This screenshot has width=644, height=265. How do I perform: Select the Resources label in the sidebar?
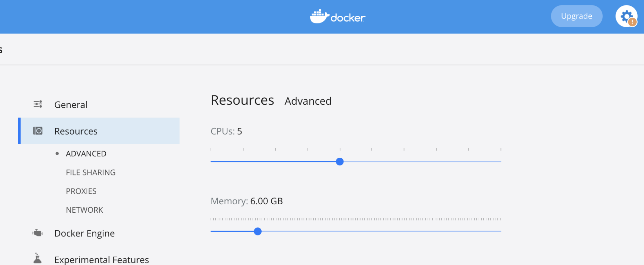pyautogui.click(x=76, y=131)
